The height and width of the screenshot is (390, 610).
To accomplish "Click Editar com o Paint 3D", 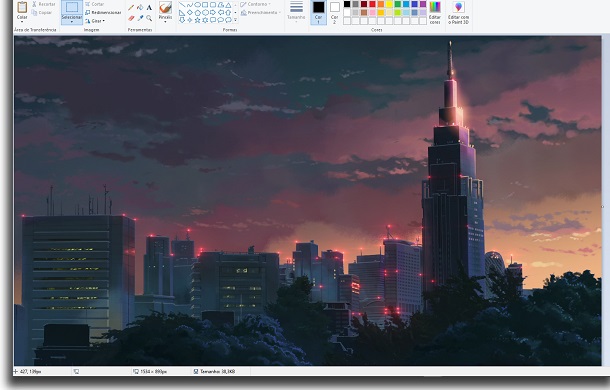I will pos(458,12).
